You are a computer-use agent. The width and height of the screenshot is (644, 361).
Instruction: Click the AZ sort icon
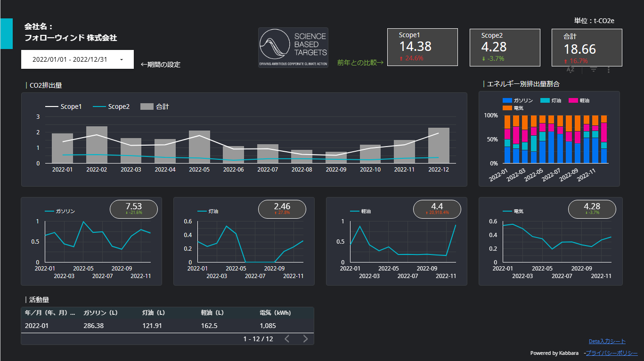pyautogui.click(x=571, y=70)
